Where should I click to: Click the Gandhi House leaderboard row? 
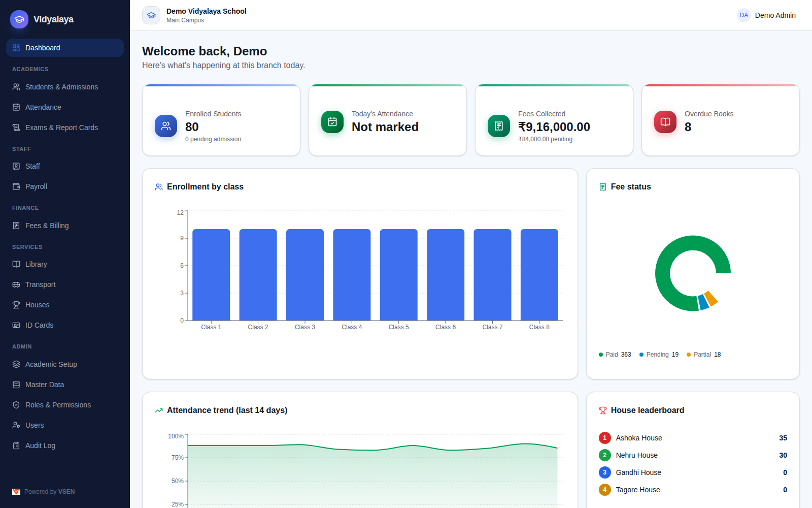click(693, 472)
